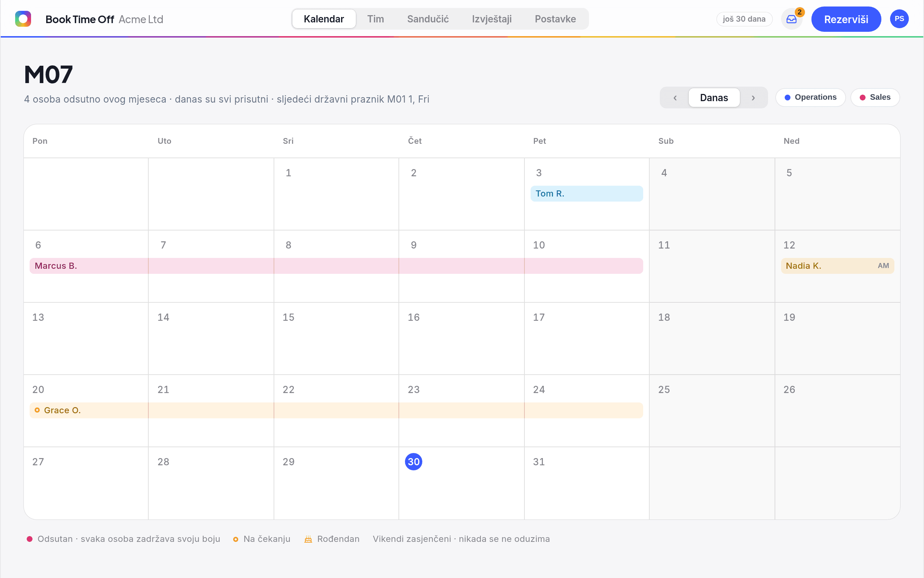Open the Sandučić tab
Viewport: 924px width, 578px height.
pos(428,19)
